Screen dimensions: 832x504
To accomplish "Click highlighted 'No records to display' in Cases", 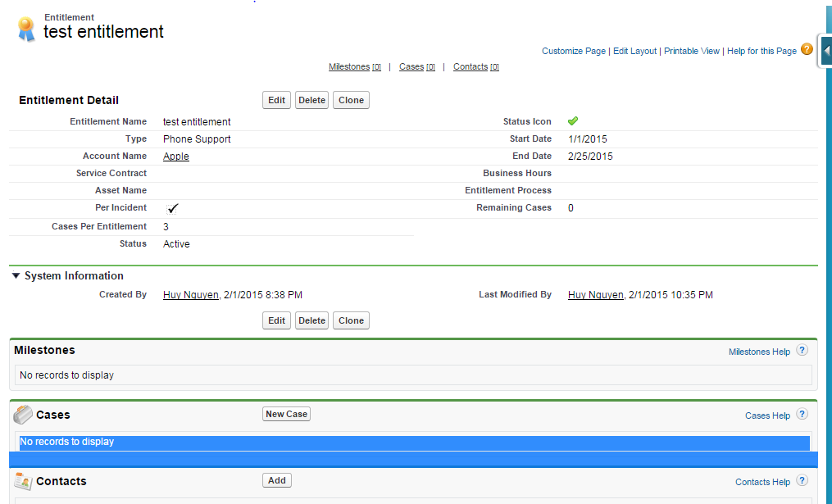I will click(67, 442).
